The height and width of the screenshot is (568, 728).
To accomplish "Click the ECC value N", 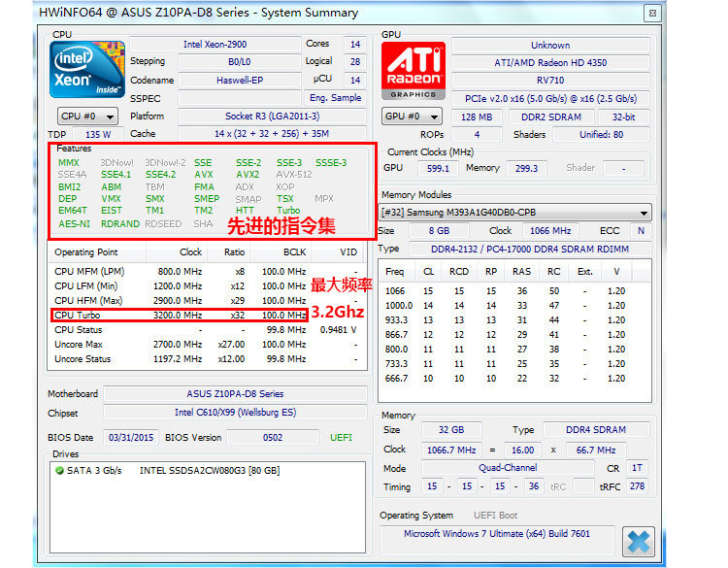I will (642, 231).
